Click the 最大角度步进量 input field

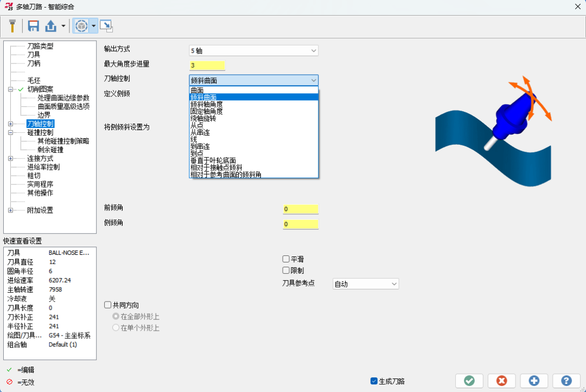[x=207, y=65]
